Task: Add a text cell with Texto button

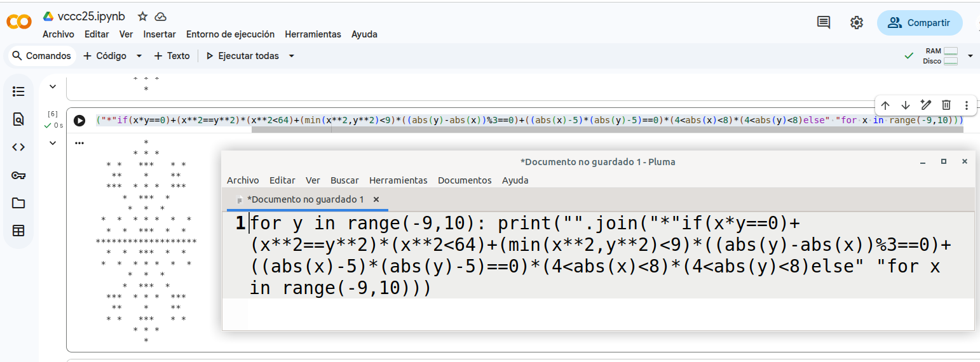Action: pos(172,56)
